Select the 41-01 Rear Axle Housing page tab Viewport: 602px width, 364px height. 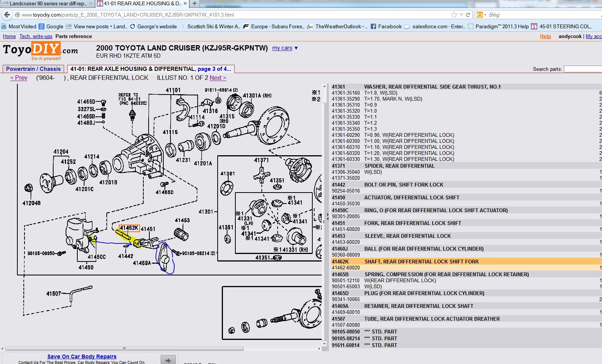click(x=150, y=69)
